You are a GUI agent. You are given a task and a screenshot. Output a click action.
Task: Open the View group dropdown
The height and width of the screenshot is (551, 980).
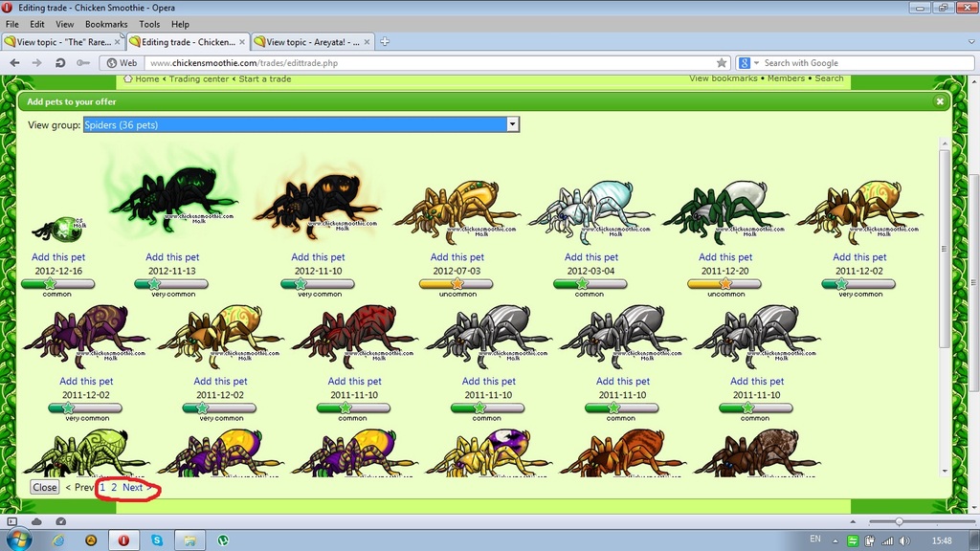coord(301,124)
